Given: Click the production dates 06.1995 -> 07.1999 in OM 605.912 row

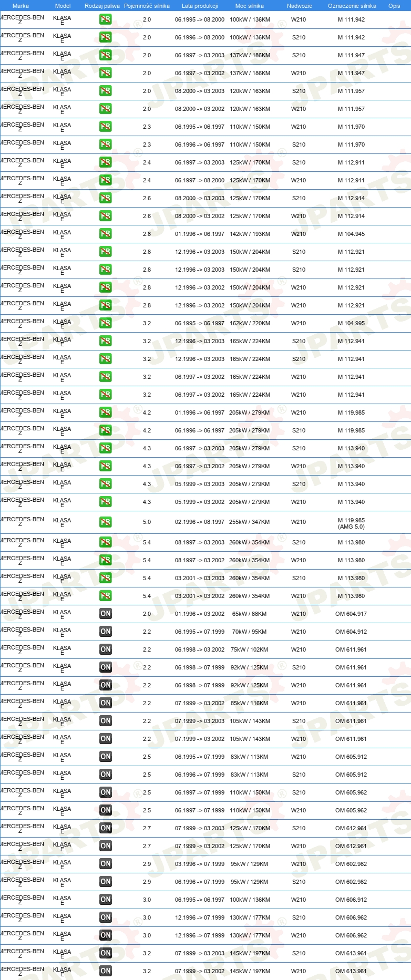Looking at the screenshot, I should 200,757.
